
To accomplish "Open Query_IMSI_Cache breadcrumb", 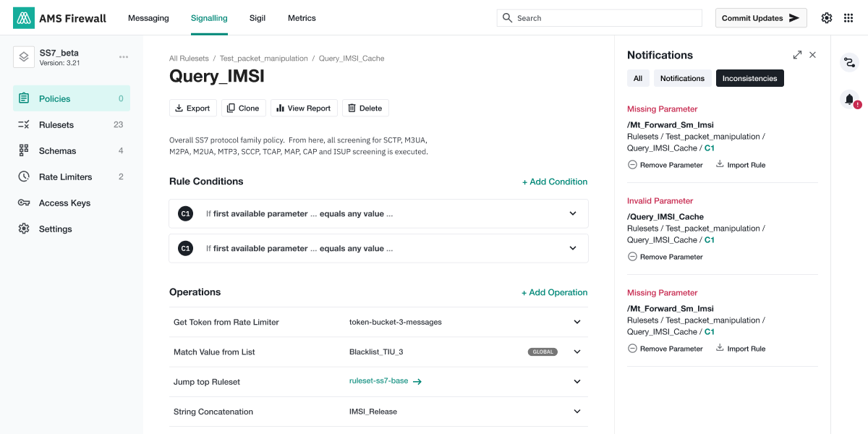I will click(x=352, y=58).
